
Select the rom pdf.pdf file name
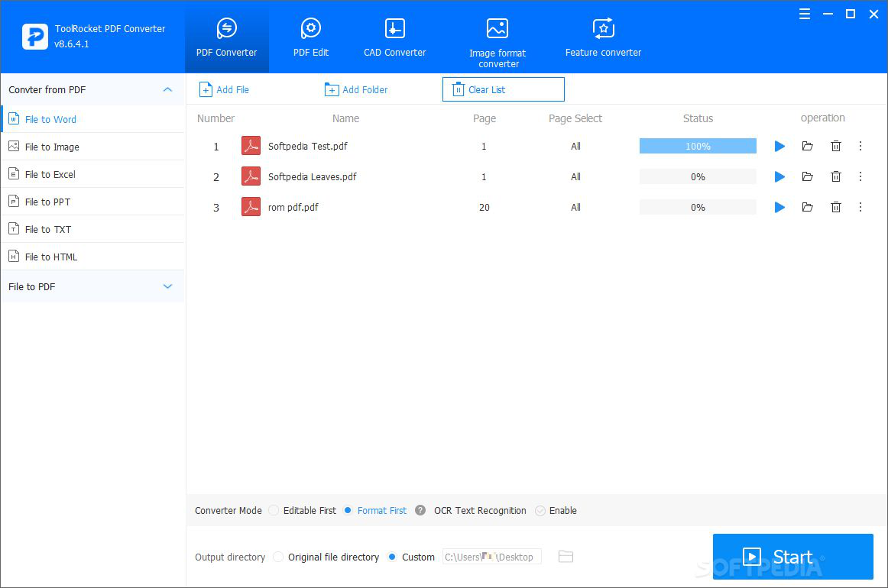pos(293,207)
